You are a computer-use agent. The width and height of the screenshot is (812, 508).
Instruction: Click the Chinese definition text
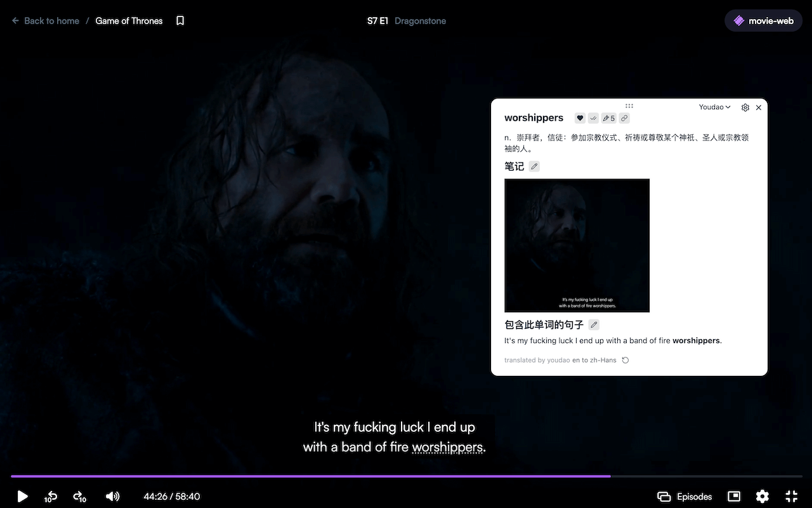[x=627, y=143]
